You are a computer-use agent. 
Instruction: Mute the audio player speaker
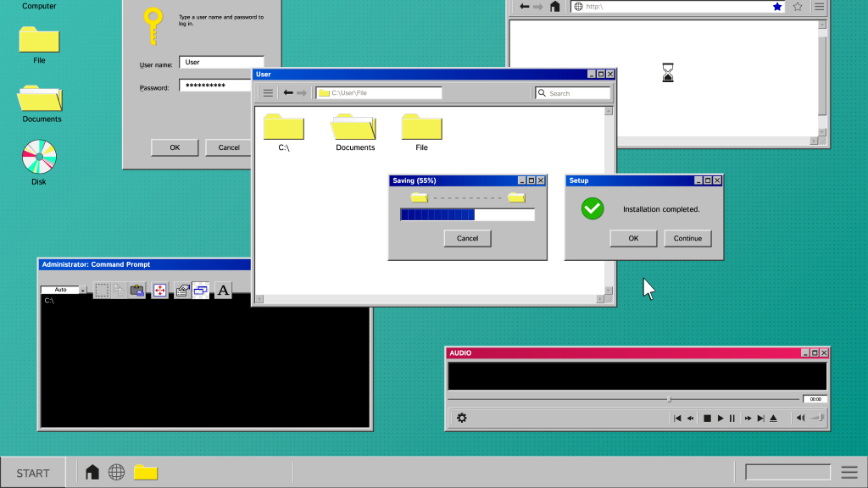(x=800, y=418)
